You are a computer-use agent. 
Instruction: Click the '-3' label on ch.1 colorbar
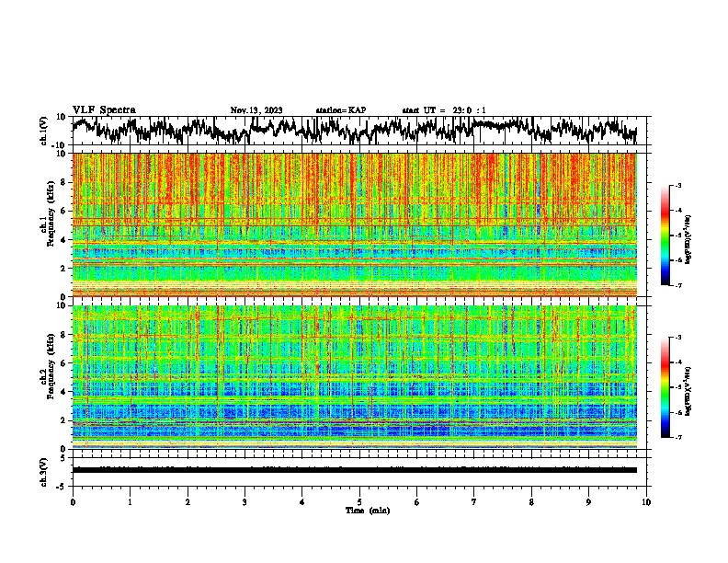coord(677,186)
